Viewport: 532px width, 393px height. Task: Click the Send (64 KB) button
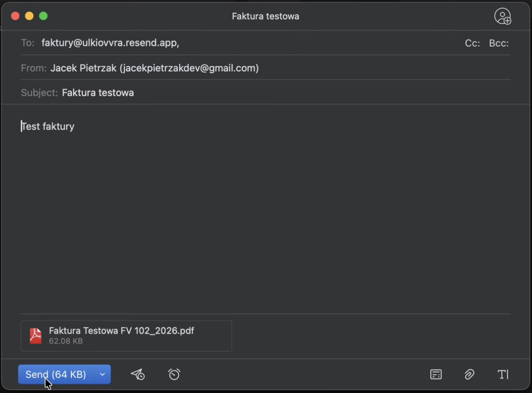click(x=56, y=374)
